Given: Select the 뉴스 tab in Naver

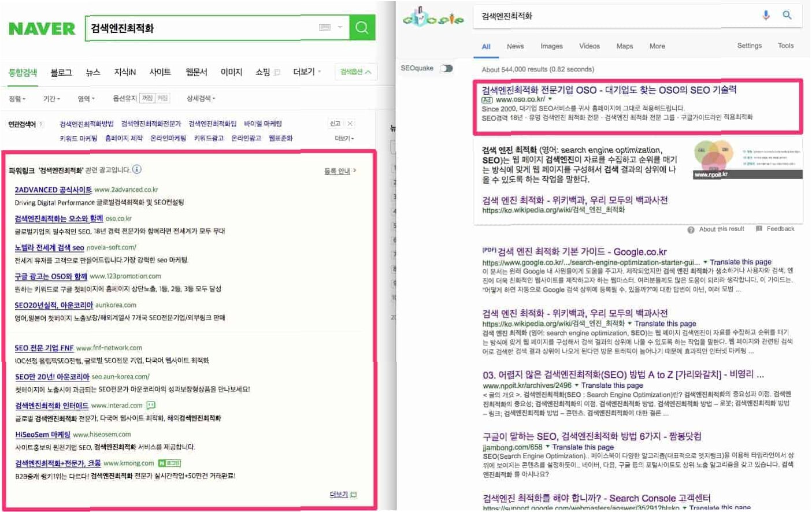Looking at the screenshot, I should [93, 72].
